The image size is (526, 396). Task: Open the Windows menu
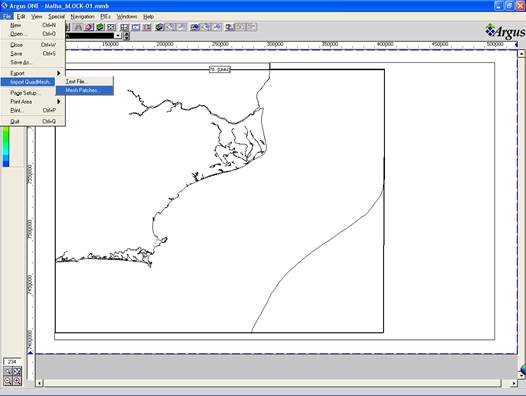pyautogui.click(x=127, y=16)
